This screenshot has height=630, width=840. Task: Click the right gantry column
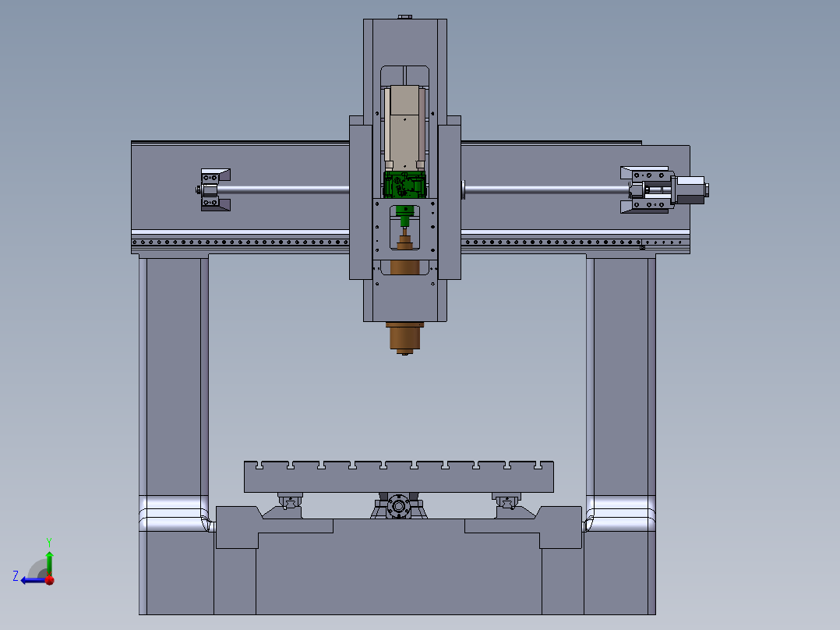click(x=619, y=374)
